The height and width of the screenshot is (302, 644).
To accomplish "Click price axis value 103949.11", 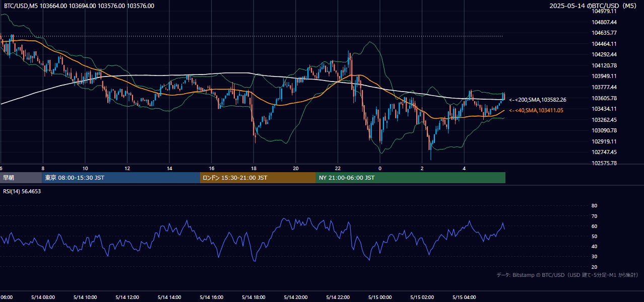I will (605, 76).
